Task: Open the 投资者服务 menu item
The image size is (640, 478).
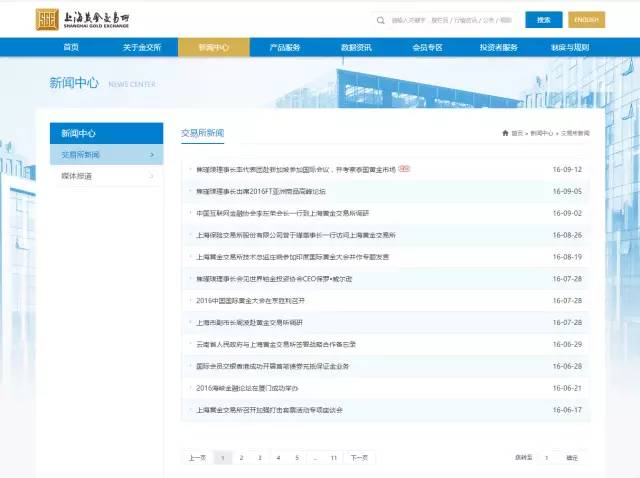Action: click(x=499, y=47)
